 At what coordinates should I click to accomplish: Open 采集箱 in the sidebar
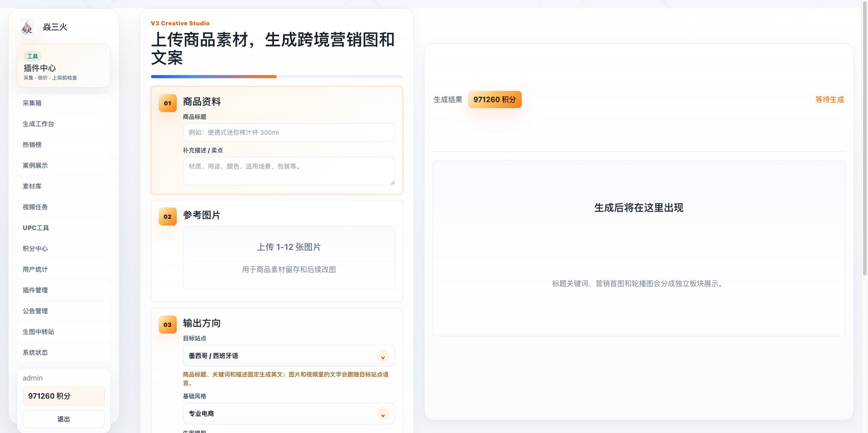pos(64,103)
